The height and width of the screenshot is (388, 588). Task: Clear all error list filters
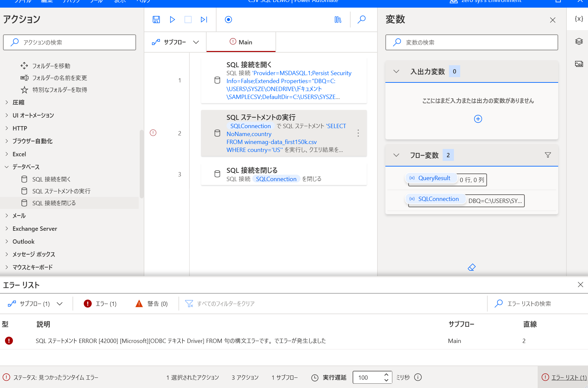pyautogui.click(x=220, y=304)
